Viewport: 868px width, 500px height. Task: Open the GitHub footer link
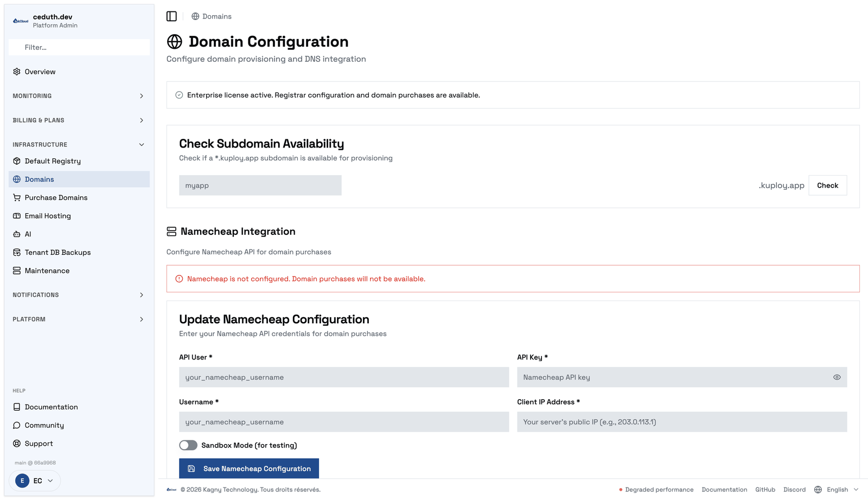click(x=765, y=490)
